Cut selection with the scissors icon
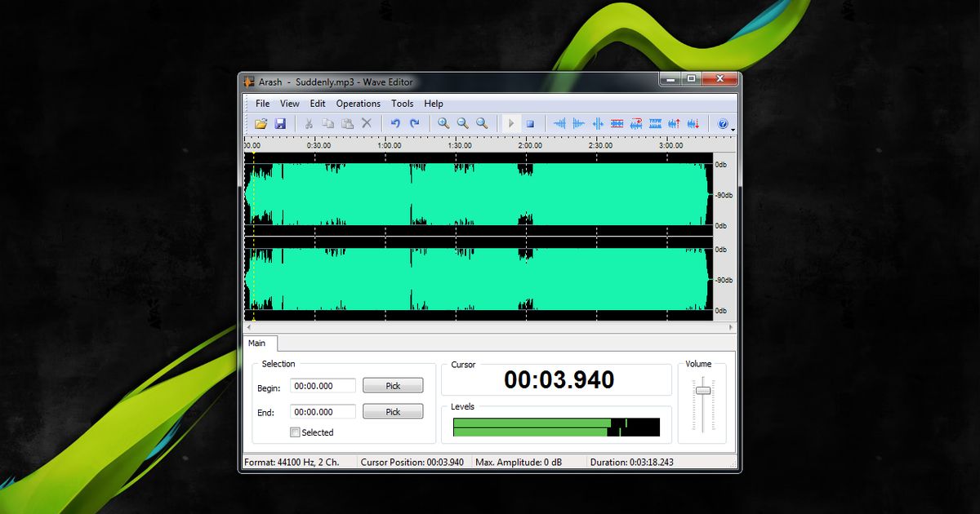Image resolution: width=980 pixels, height=514 pixels. coord(309,123)
